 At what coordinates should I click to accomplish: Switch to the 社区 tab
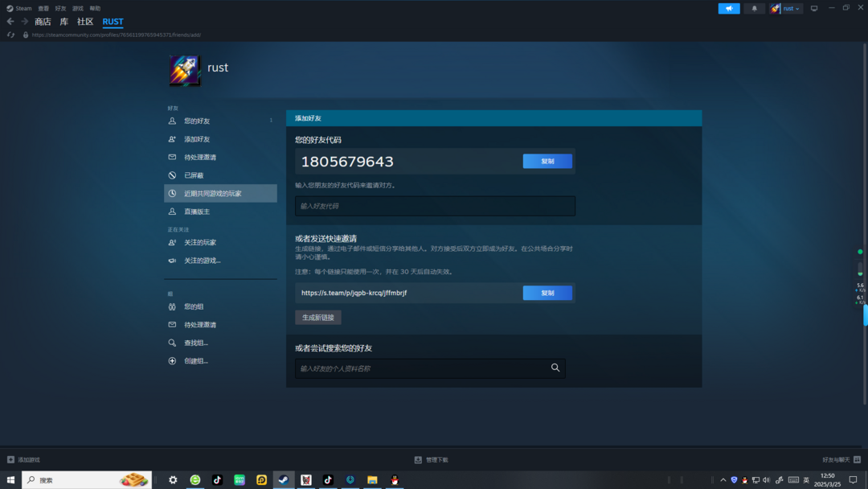click(85, 22)
